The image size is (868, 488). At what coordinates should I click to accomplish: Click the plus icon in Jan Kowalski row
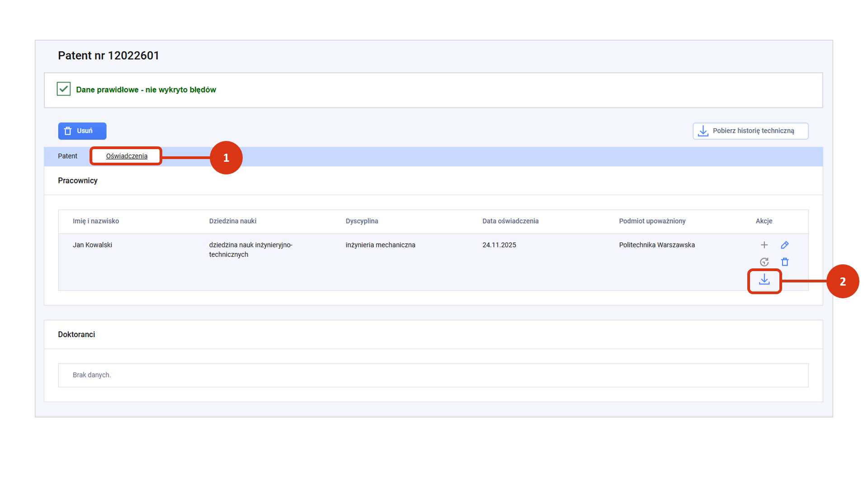pos(764,245)
